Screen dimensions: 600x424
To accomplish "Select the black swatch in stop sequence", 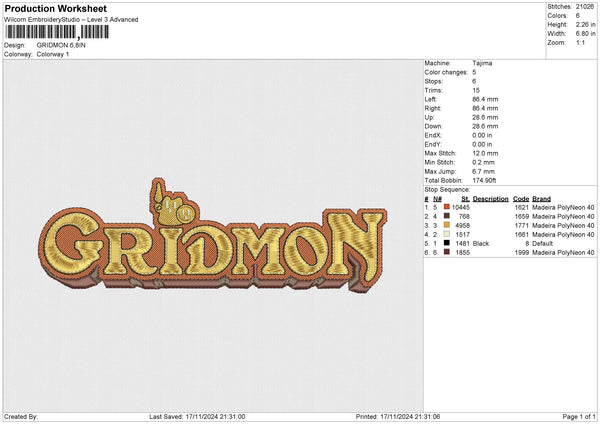I will (x=445, y=243).
